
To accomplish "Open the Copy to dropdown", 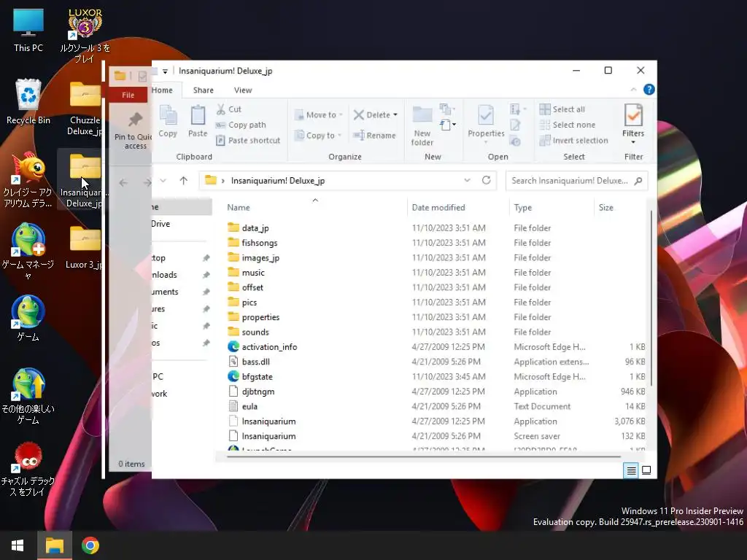I will click(x=318, y=135).
